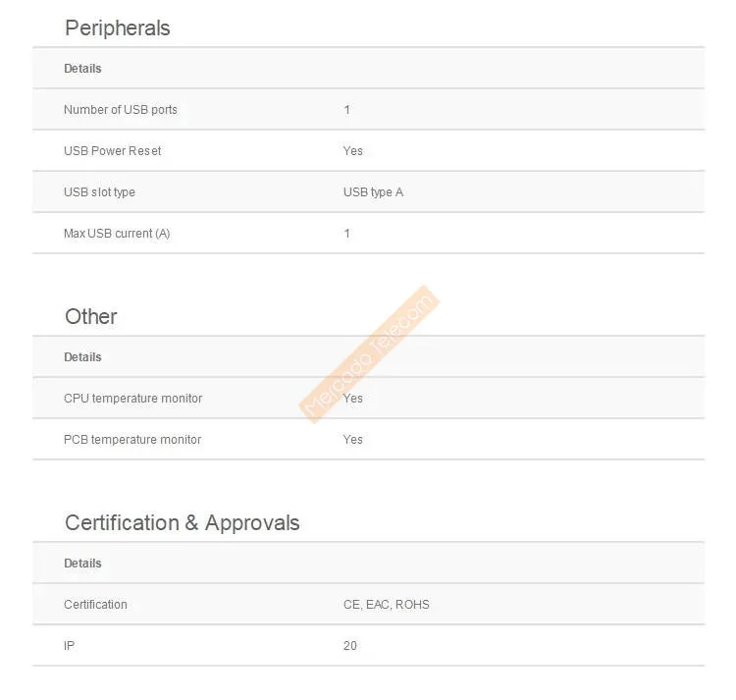Select the USB slot type label

(x=99, y=192)
